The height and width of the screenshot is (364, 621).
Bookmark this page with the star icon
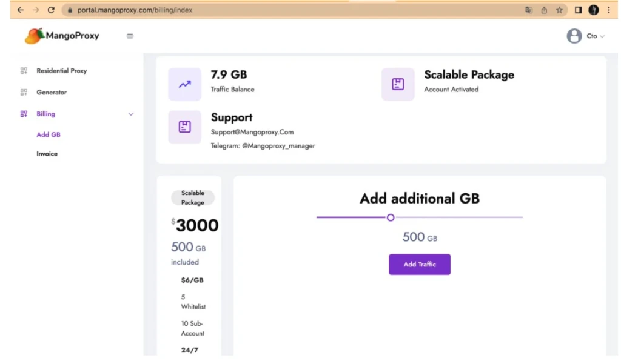tap(559, 10)
